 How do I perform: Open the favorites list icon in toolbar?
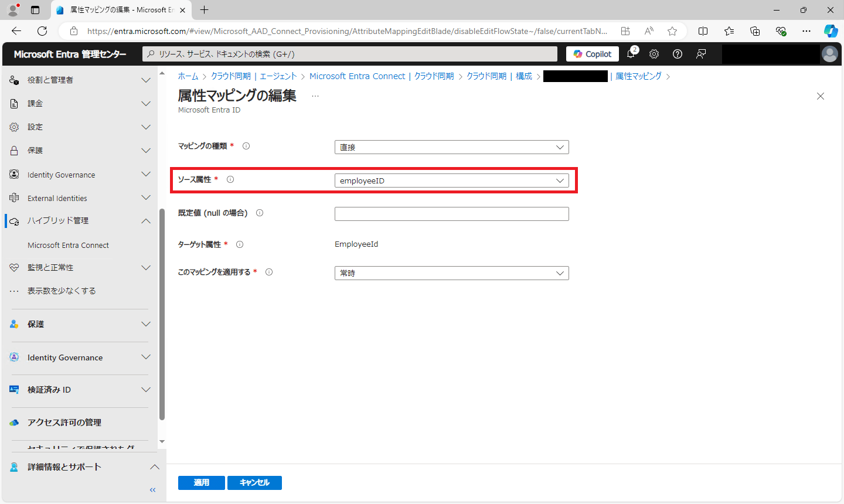(x=729, y=31)
